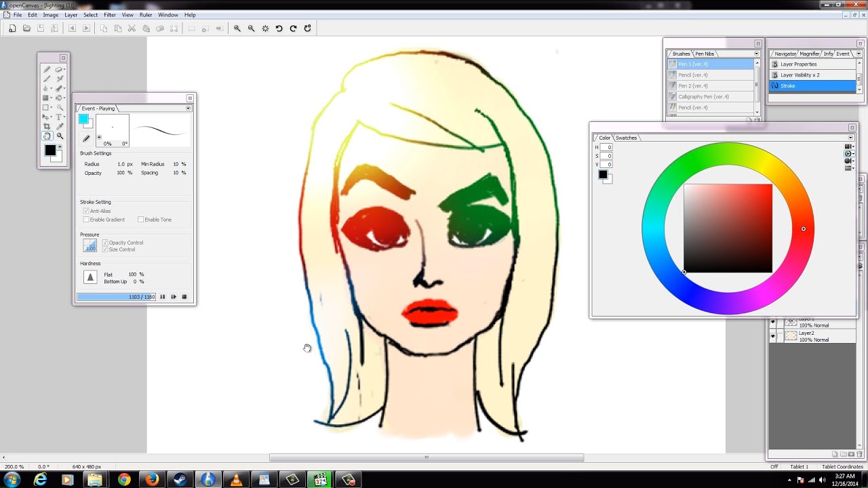Switch to the Swatches tab

(626, 138)
